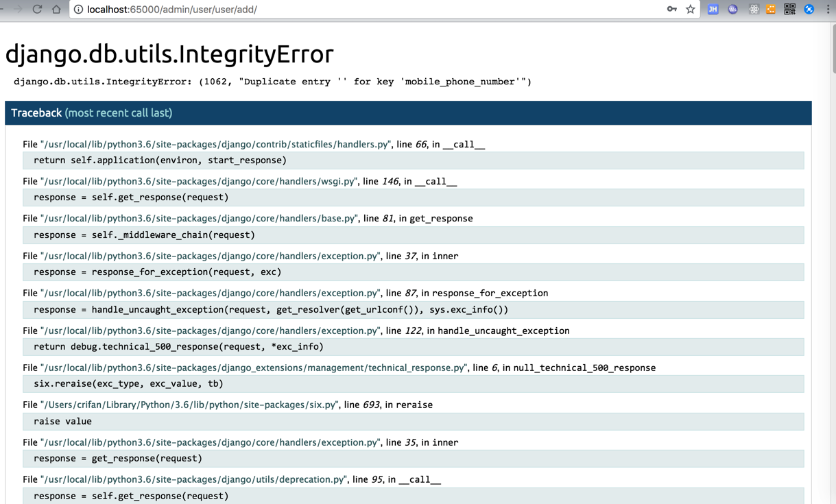Click the 'raise value' code line
The height and width of the screenshot is (504, 836).
pos(62,422)
